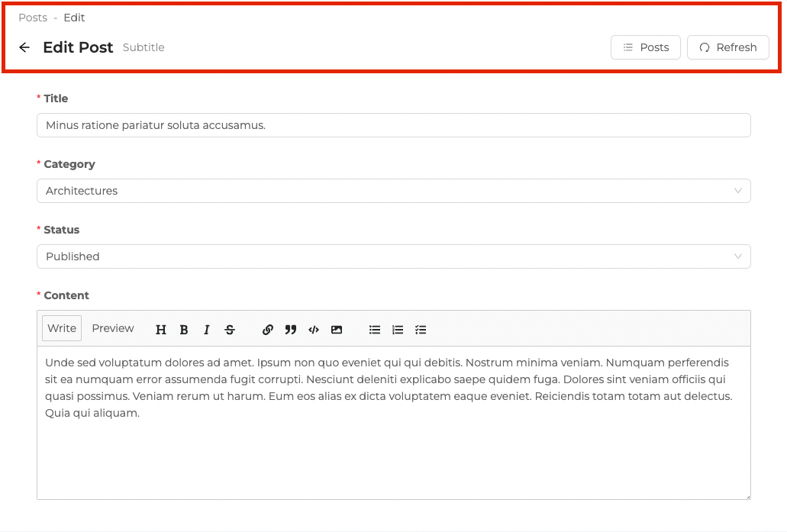Open the Posts breadcrumb link
Screen dimensions: 787x532
pyautogui.click(x=33, y=18)
